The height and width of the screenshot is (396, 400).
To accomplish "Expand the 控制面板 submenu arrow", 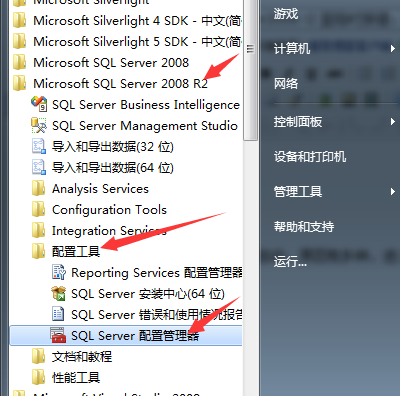I will [x=393, y=122].
